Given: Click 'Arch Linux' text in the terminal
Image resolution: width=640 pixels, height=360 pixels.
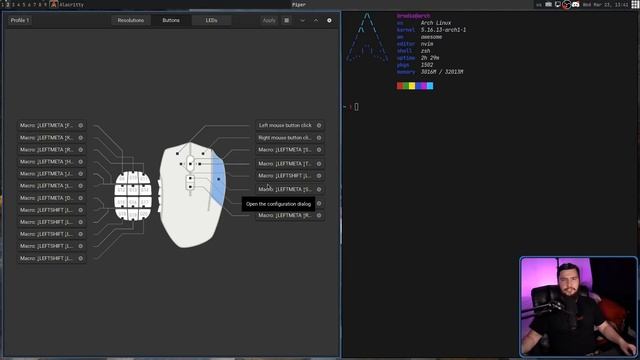Looking at the screenshot, I should (x=436, y=23).
